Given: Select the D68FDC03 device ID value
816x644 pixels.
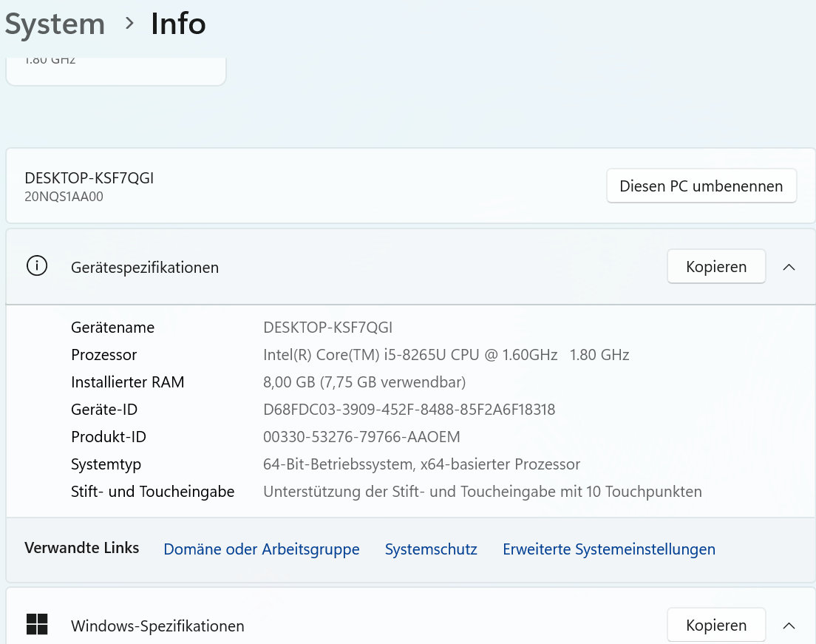Looking at the screenshot, I should (x=409, y=410).
